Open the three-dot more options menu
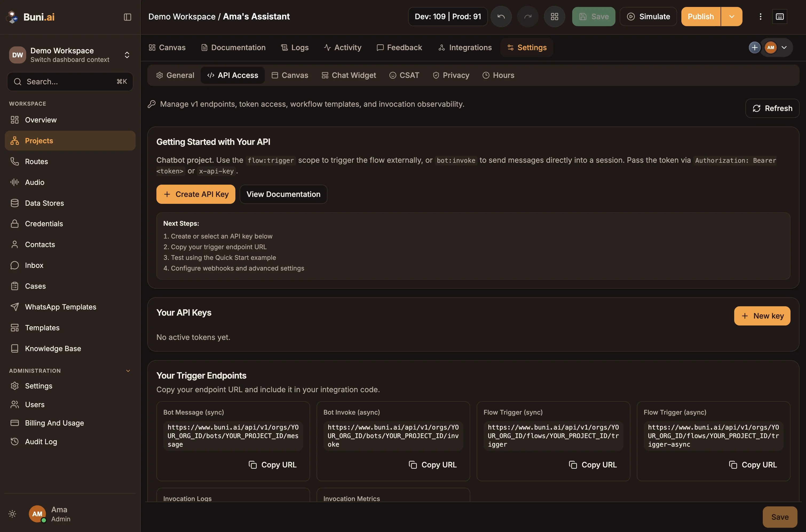 760,17
